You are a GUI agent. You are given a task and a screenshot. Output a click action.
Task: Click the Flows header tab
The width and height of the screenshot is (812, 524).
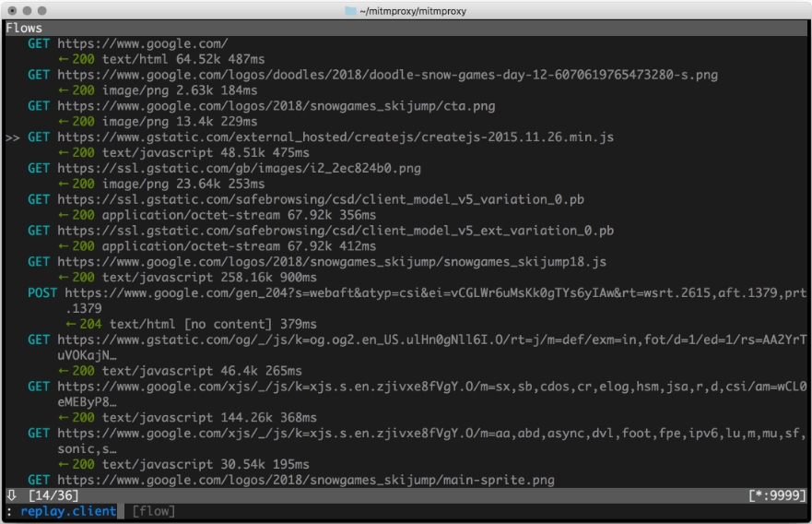pos(24,28)
